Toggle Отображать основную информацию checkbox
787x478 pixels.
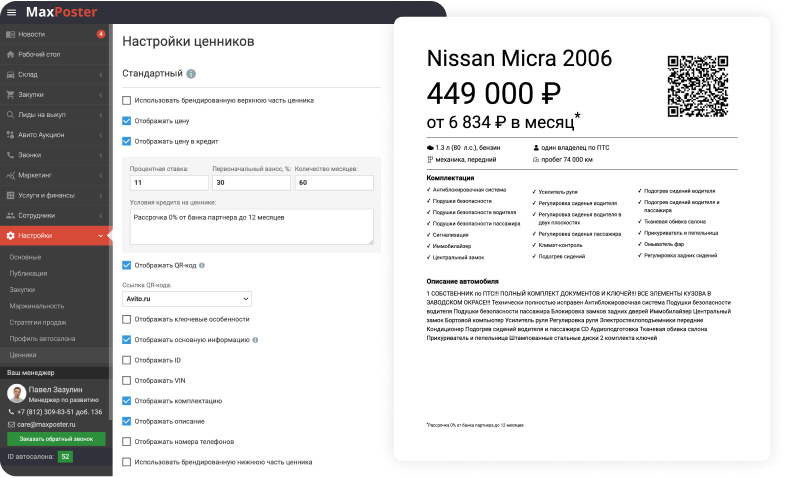[126, 339]
